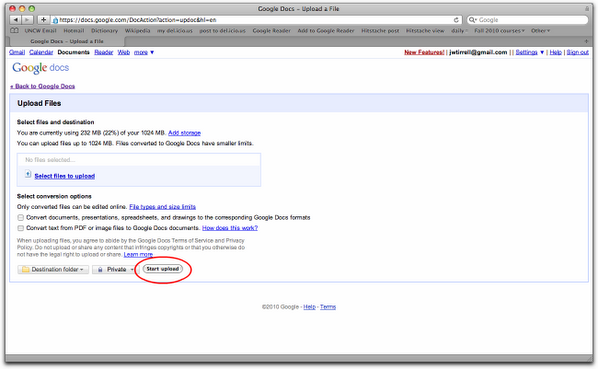Click the Sign out link
Screen dimensions: 598x369
tap(577, 52)
